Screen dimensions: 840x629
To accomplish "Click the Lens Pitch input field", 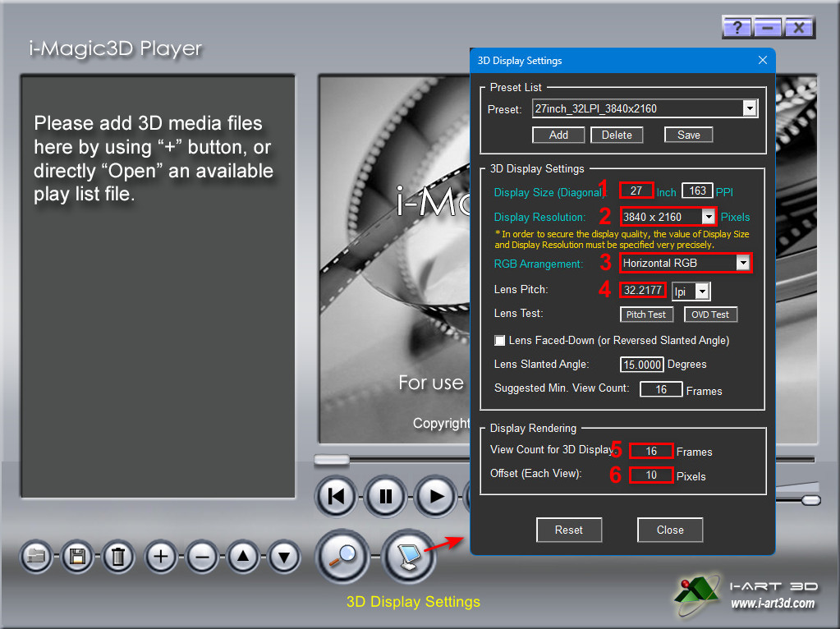I will 643,291.
